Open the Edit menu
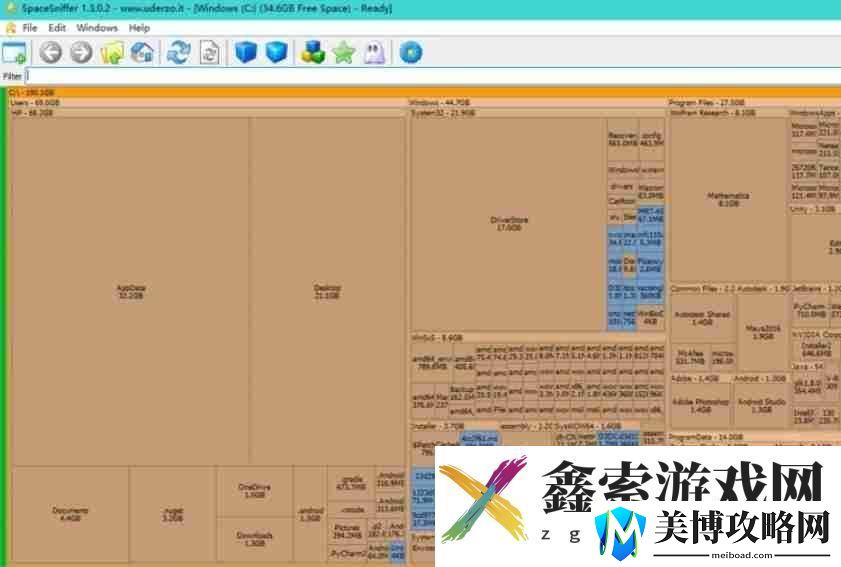Screen dimensions: 841x567 [57, 28]
